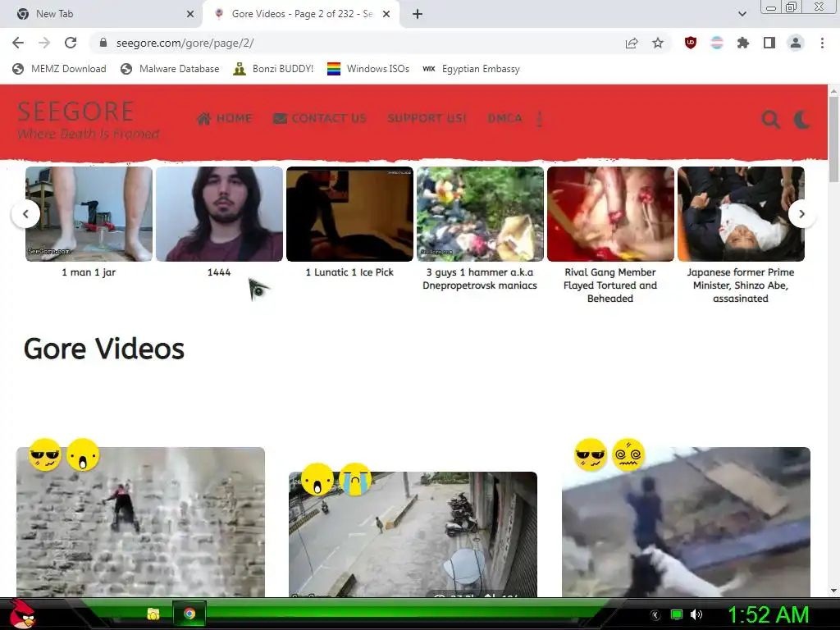Open the uBlock Origin extension icon
The image size is (840, 630).
691,43
